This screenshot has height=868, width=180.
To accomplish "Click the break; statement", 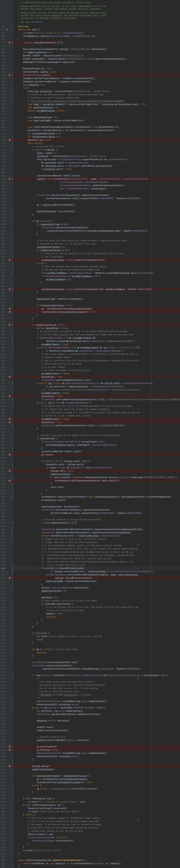I will click(x=40, y=640).
